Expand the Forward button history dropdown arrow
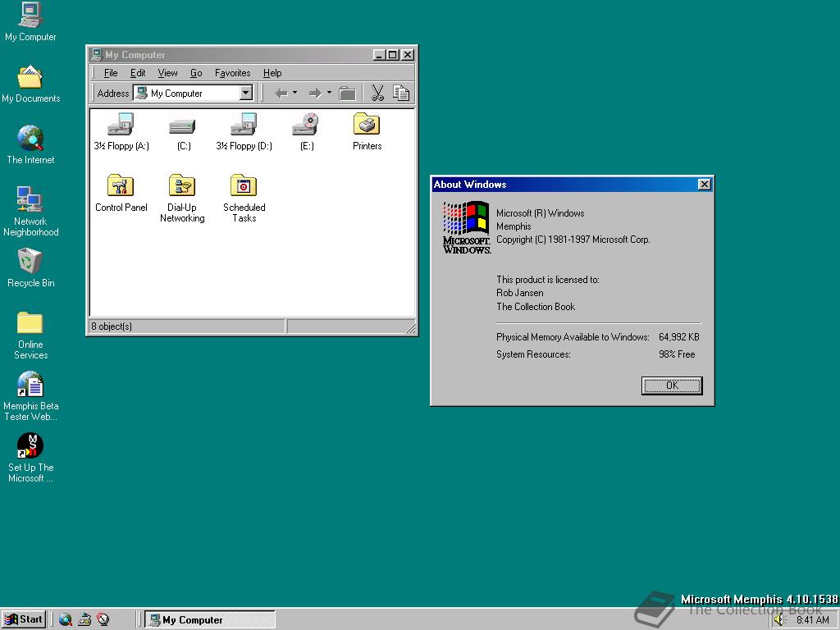Image resolution: width=840 pixels, height=630 pixels. (329, 93)
